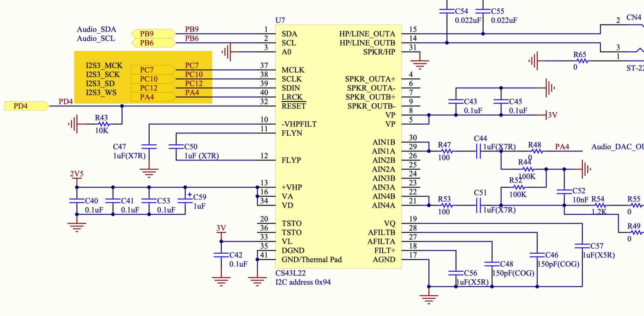The image size is (644, 316).
Task: Click the Audio_SDA net label
Action: click(x=97, y=30)
